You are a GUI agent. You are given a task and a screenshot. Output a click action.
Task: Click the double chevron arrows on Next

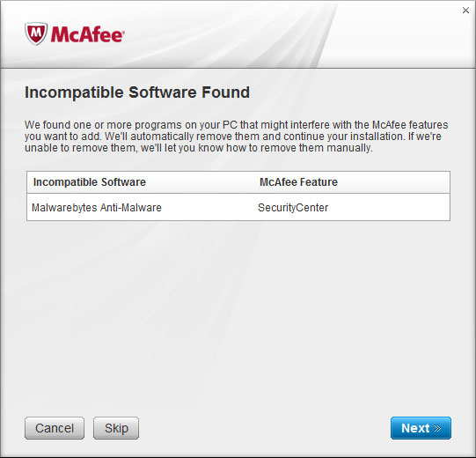pyautogui.click(x=437, y=428)
